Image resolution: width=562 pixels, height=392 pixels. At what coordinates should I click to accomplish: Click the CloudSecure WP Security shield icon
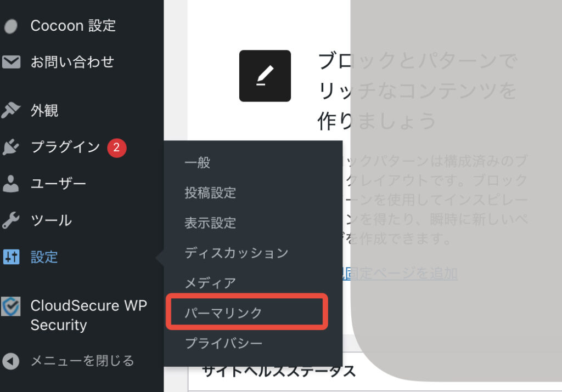pos(11,306)
